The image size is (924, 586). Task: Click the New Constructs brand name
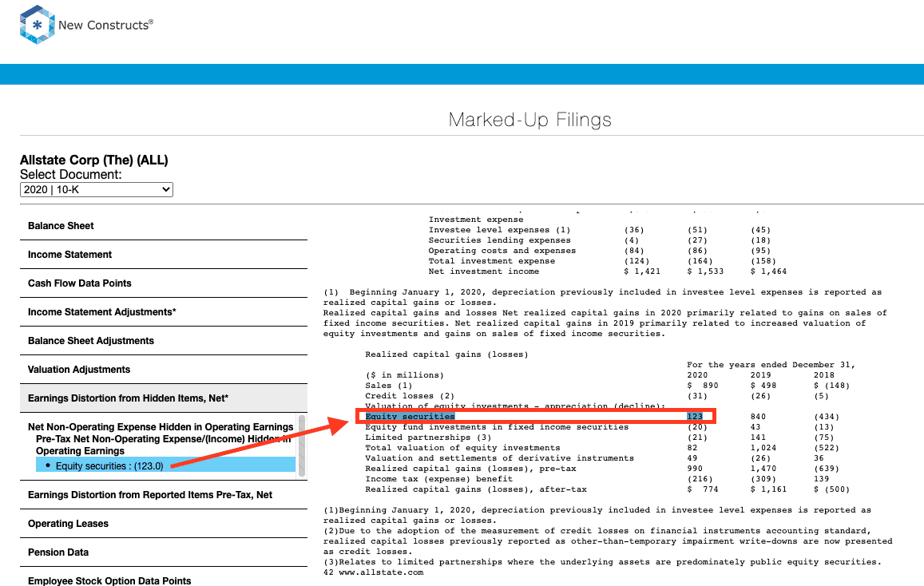click(x=105, y=25)
